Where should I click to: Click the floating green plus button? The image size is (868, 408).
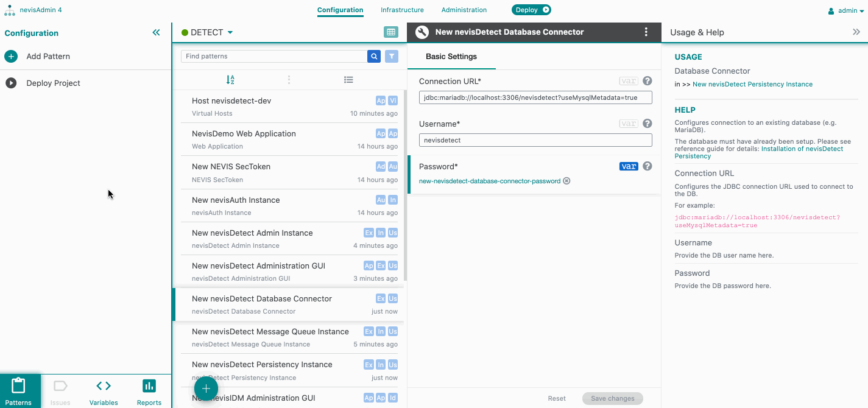[206, 389]
